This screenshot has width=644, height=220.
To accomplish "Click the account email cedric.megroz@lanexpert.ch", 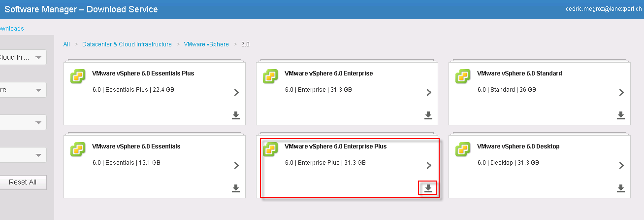I will [605, 9].
